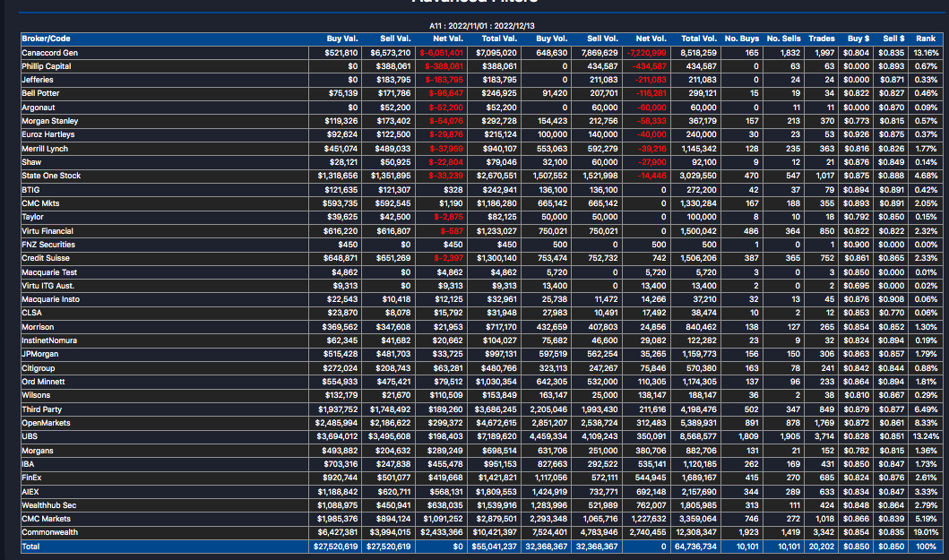Sort by the Sell $ column header

pos(894,39)
